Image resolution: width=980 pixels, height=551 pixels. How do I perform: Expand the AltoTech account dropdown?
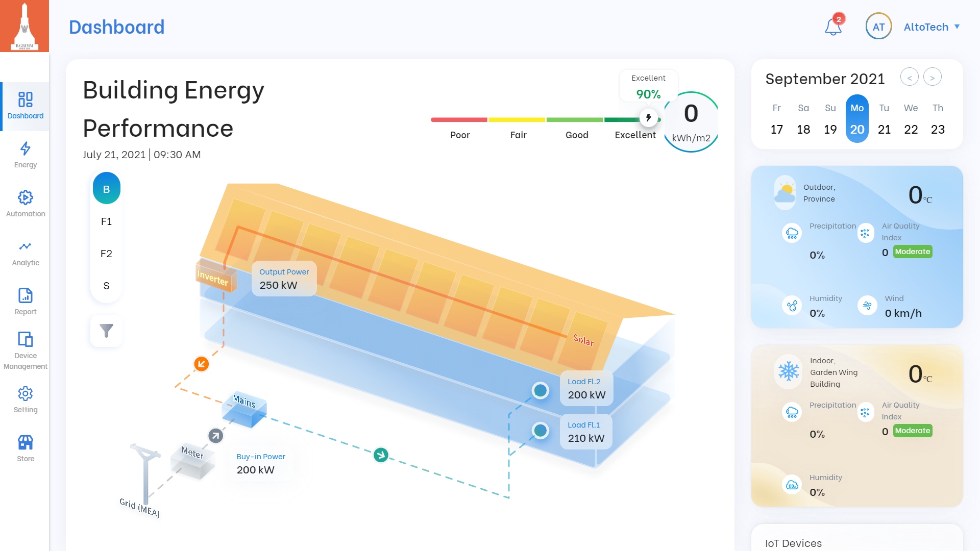932,27
